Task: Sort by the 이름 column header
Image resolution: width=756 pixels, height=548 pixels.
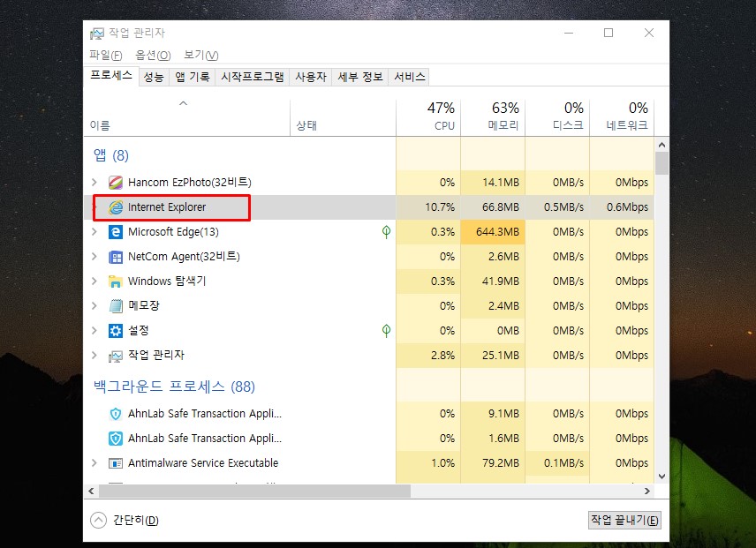Action: [186, 118]
